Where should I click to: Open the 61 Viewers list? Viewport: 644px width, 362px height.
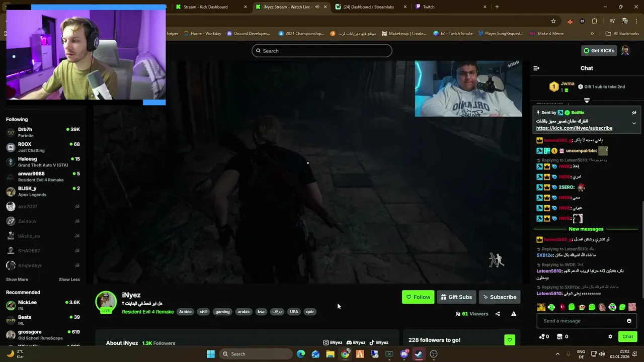point(472,314)
